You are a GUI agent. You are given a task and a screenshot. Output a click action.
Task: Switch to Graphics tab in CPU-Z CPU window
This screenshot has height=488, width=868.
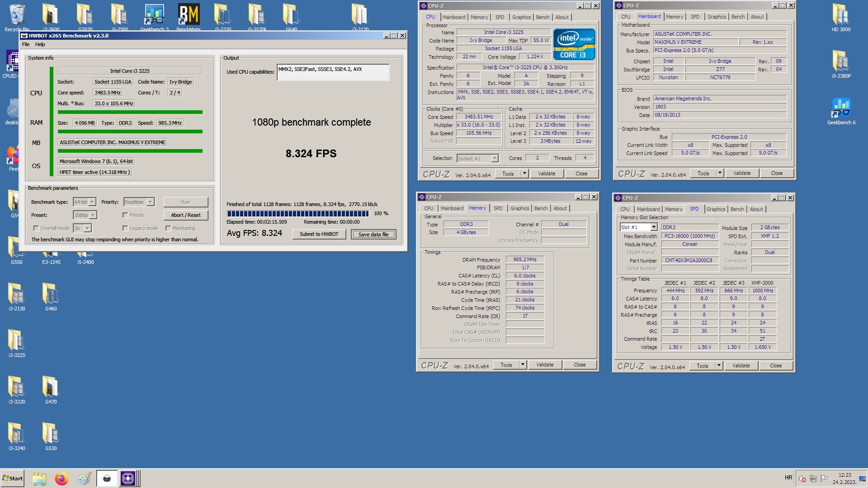coord(521,17)
